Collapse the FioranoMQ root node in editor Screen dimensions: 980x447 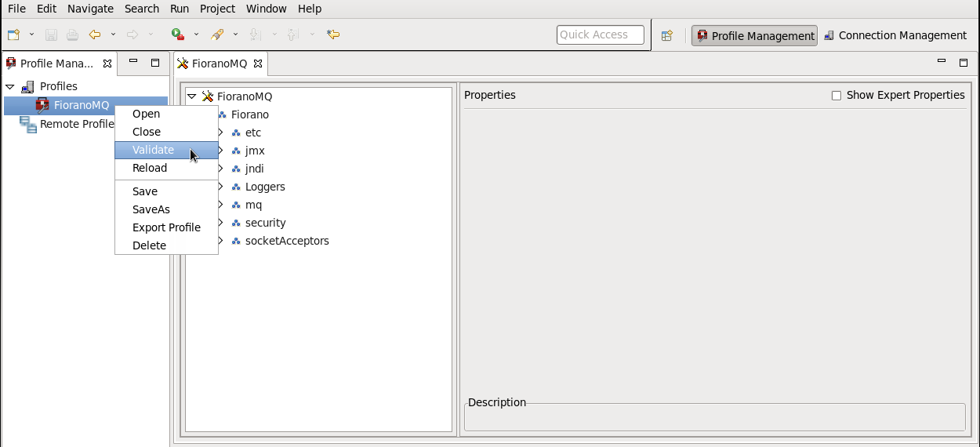coord(192,96)
